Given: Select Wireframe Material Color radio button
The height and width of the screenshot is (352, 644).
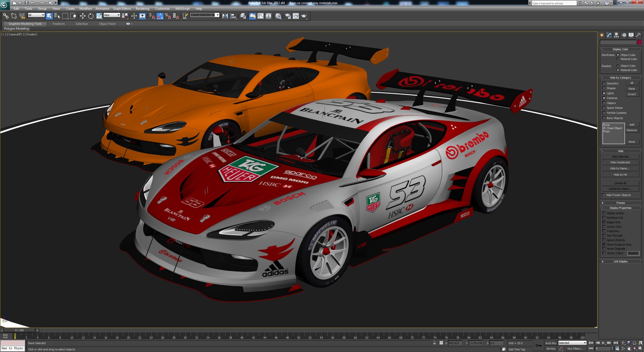Looking at the screenshot, I should tap(618, 59).
